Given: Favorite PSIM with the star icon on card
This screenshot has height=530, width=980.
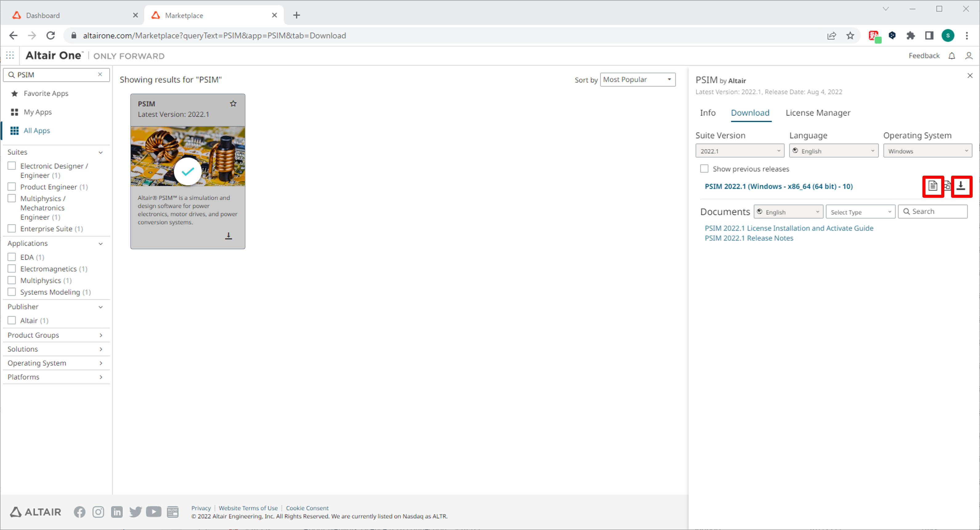Looking at the screenshot, I should [233, 103].
